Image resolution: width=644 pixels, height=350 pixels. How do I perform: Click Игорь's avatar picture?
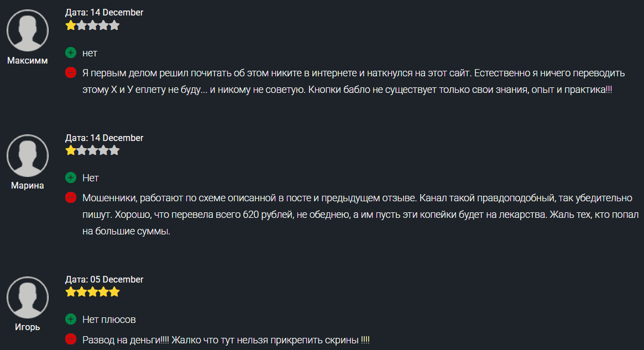28,297
